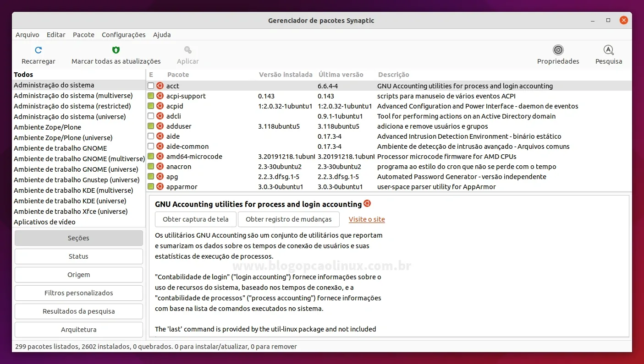This screenshot has height=364, width=644.
Task: Click the Aplicar gears icon
Action: 187,50
